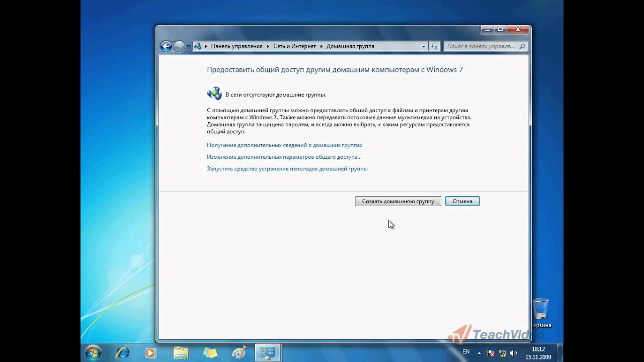
Task: Select Панель управления breadcrumb
Action: [x=236, y=46]
